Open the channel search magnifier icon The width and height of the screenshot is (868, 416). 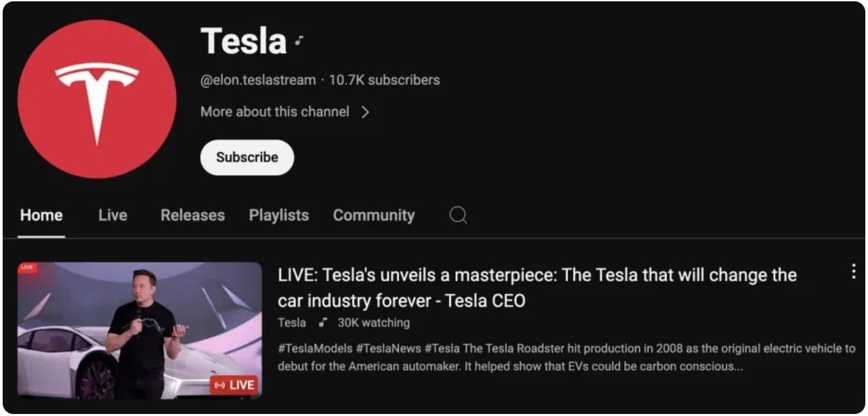coord(458,215)
